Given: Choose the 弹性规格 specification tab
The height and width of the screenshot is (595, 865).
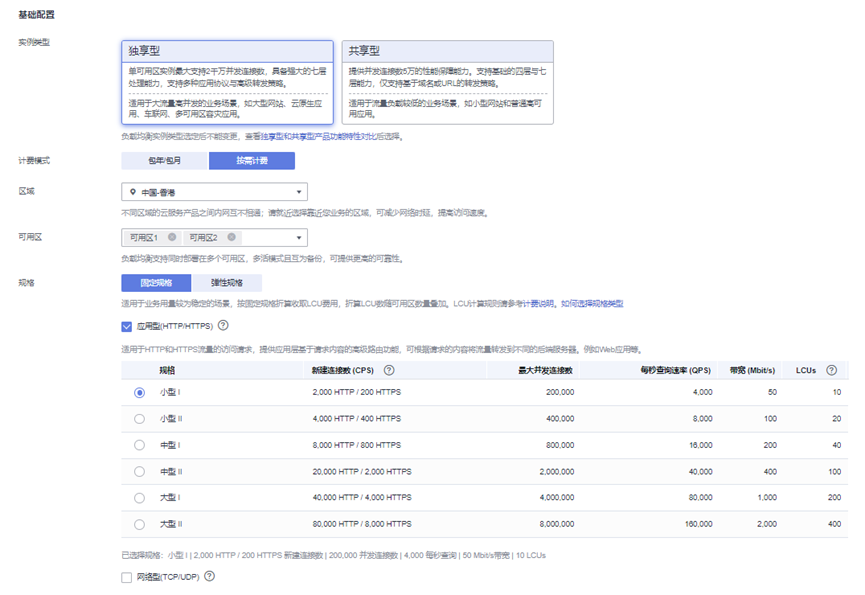Looking at the screenshot, I should click(227, 283).
